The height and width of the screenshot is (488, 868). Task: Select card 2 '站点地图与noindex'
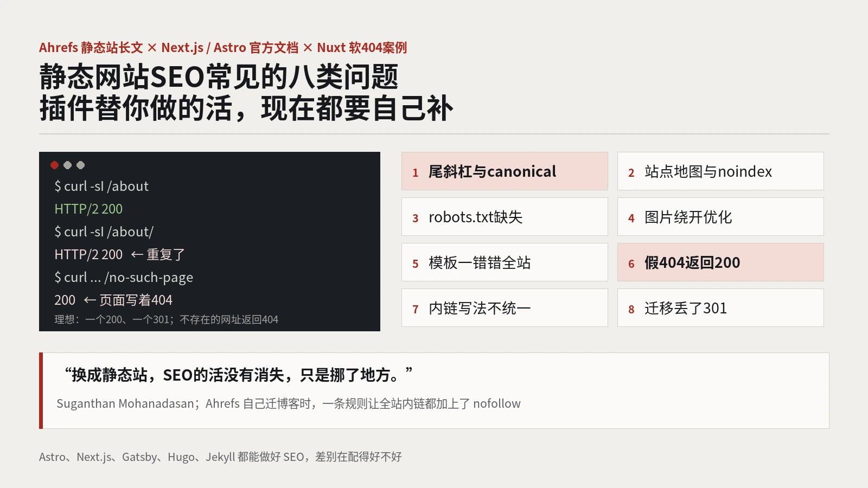720,171
